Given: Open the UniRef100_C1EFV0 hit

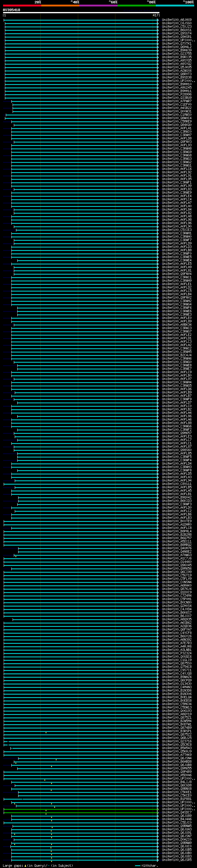Looking at the screenshot, I should [x=177, y=104].
